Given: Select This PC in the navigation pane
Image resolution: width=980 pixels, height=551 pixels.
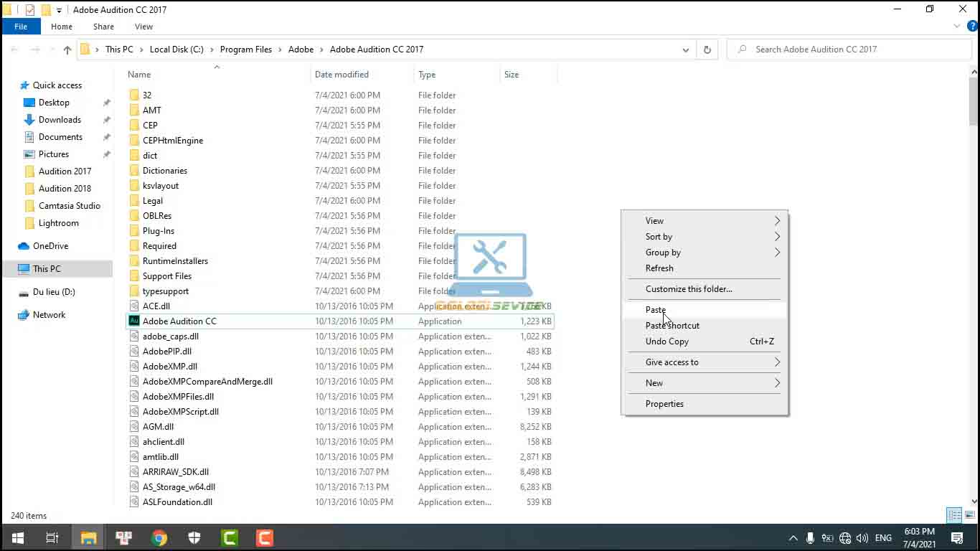Looking at the screenshot, I should (x=47, y=269).
